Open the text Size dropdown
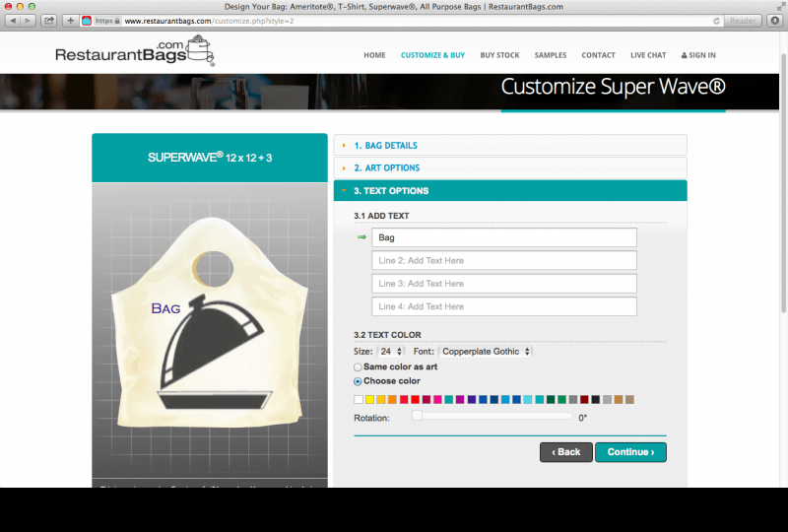Image resolution: width=788 pixels, height=532 pixels. coord(391,352)
